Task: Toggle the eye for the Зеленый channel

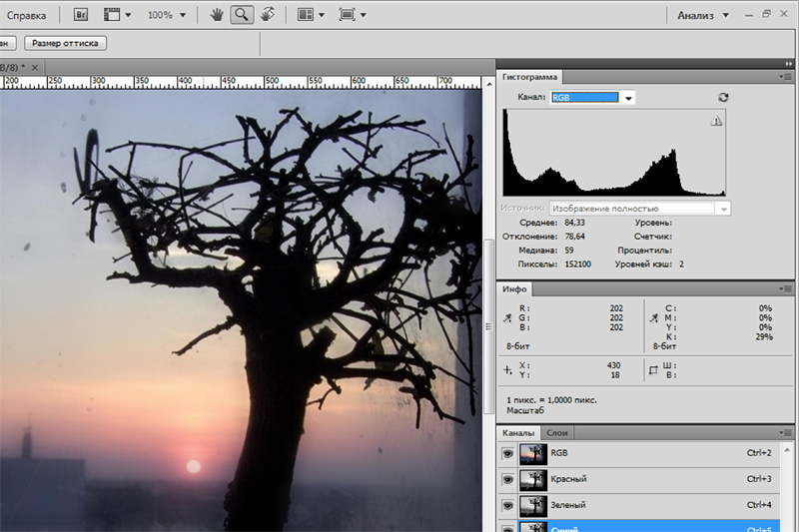Action: [506, 505]
